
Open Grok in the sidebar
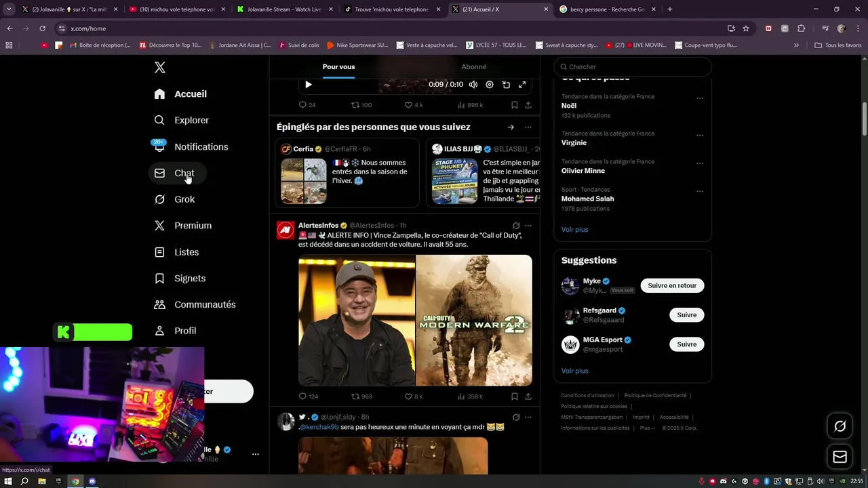tap(174, 199)
